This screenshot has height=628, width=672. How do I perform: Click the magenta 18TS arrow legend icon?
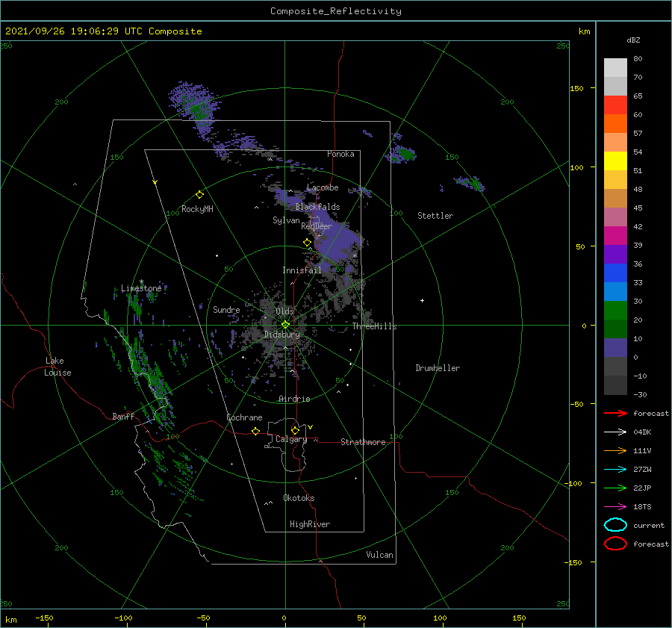615,507
